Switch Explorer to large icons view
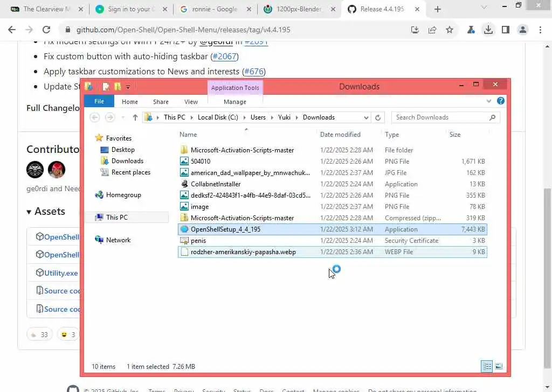The image size is (552, 392). click(499, 366)
